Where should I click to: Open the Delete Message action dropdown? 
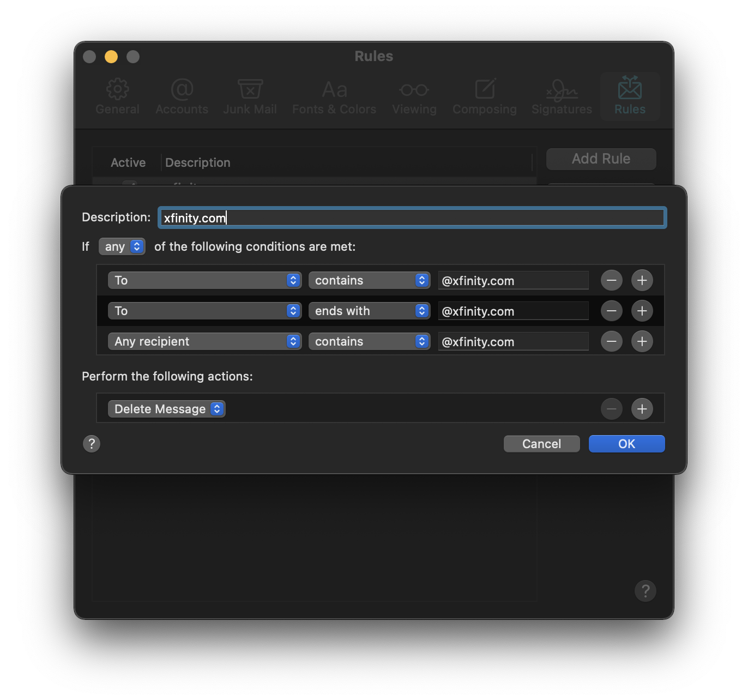[x=166, y=409]
